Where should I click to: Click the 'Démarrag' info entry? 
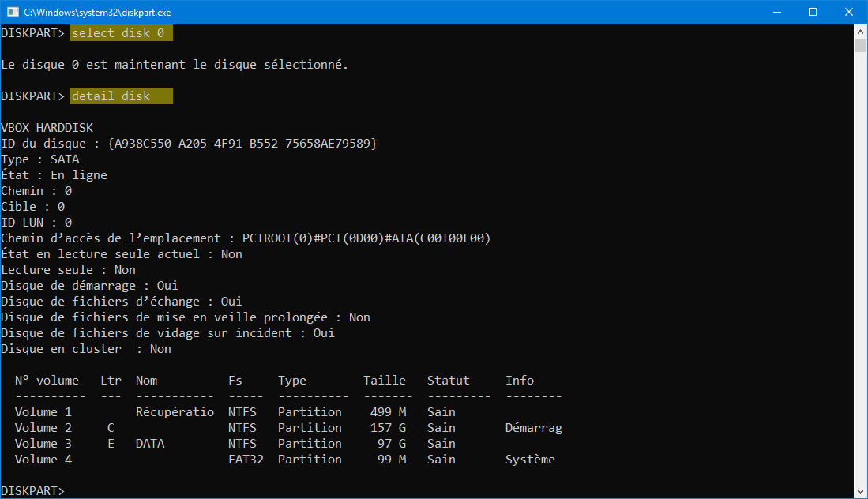pos(534,428)
